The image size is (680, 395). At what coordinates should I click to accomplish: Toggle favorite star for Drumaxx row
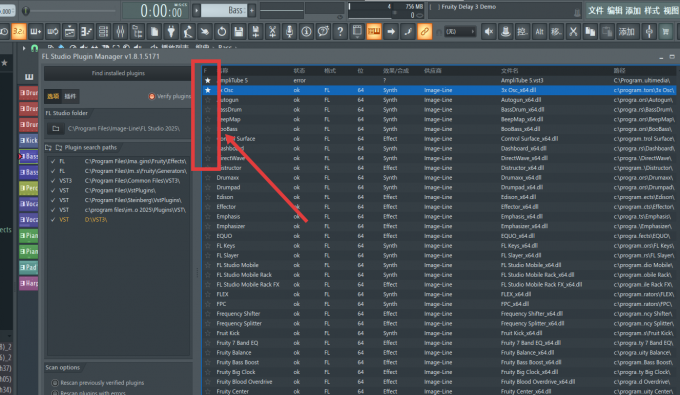[208, 177]
